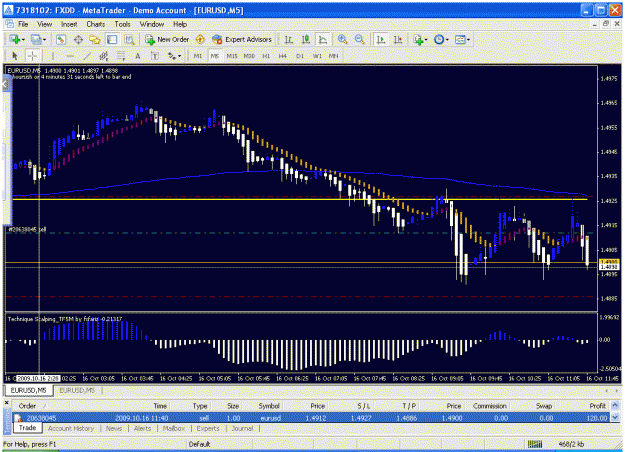Toggle Chart Shift icon
This screenshot has height=452, width=625.
(398, 39)
